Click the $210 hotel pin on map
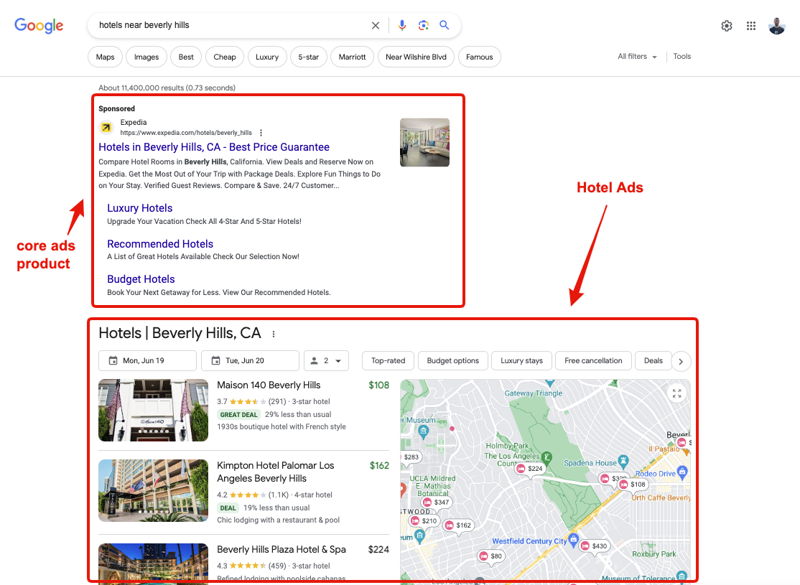This screenshot has height=585, width=800. click(x=423, y=521)
